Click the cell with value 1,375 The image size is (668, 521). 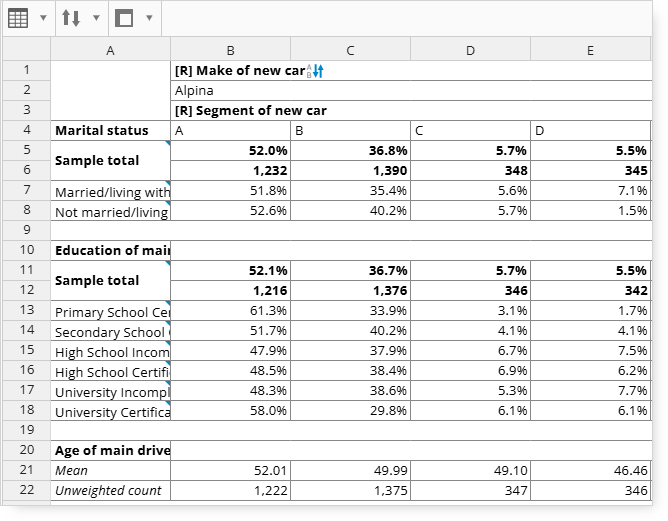pyautogui.click(x=350, y=490)
